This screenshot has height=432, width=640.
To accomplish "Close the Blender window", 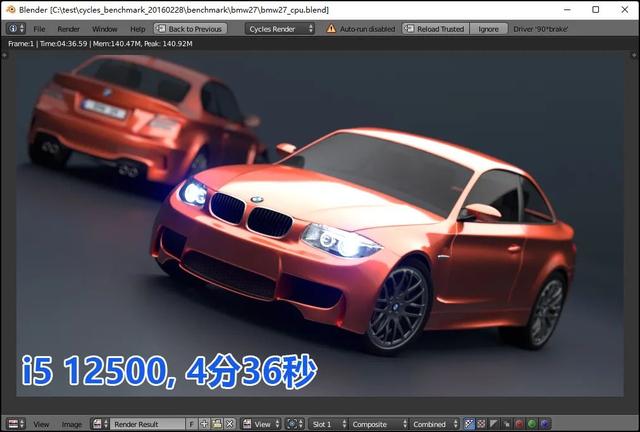I will [x=625, y=9].
